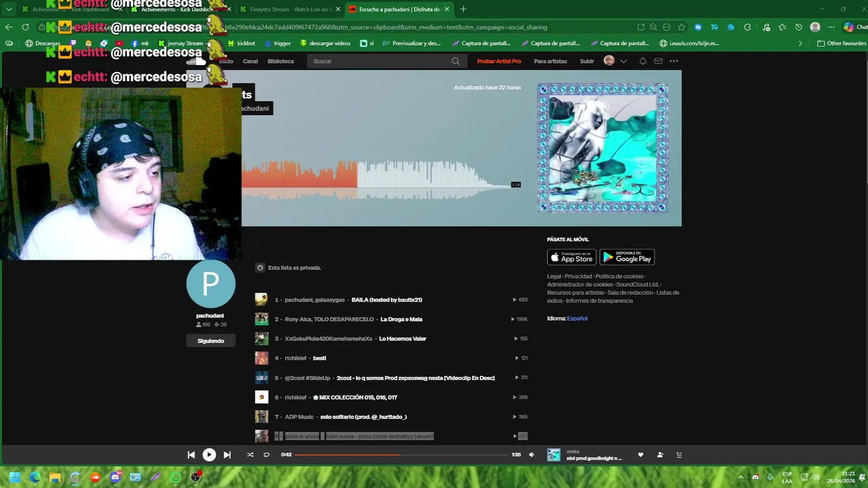Open the Canal menu item

250,61
